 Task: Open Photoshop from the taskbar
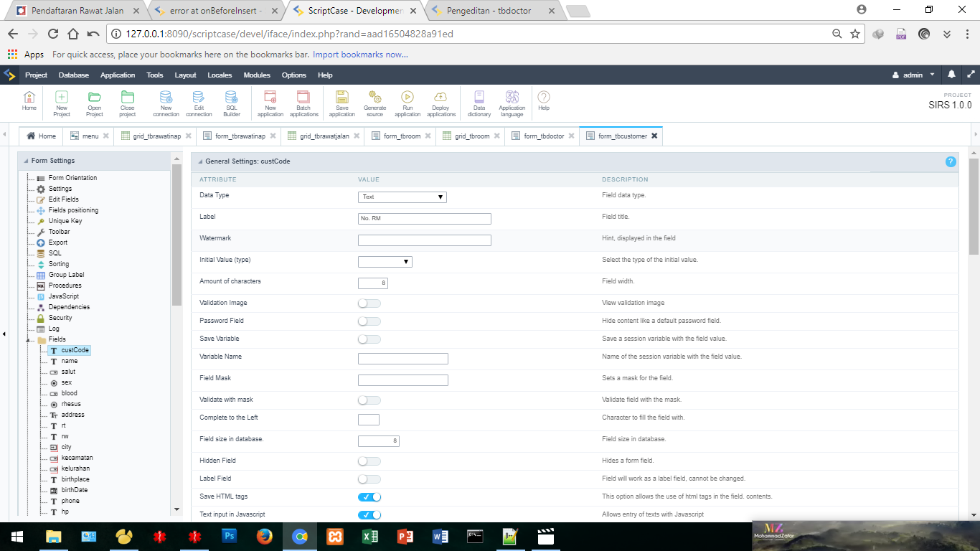[x=230, y=536]
